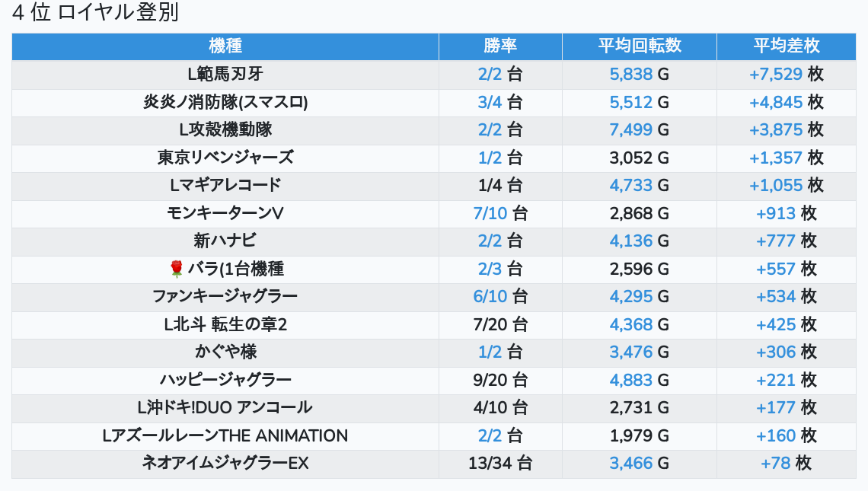Click the rose icon beside バラ
Image resolution: width=868 pixels, height=491 pixels.
coord(177,269)
